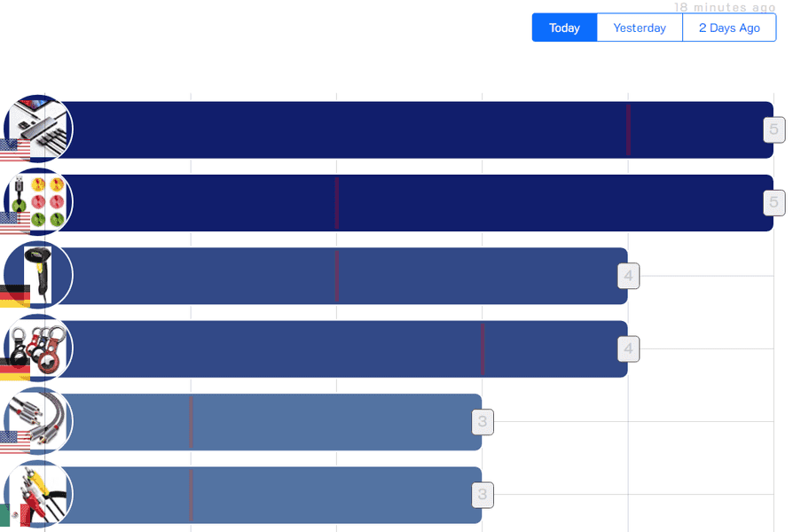The height and width of the screenshot is (532, 793).
Task: Click the value badge 5 on the top bar
Action: point(773,130)
